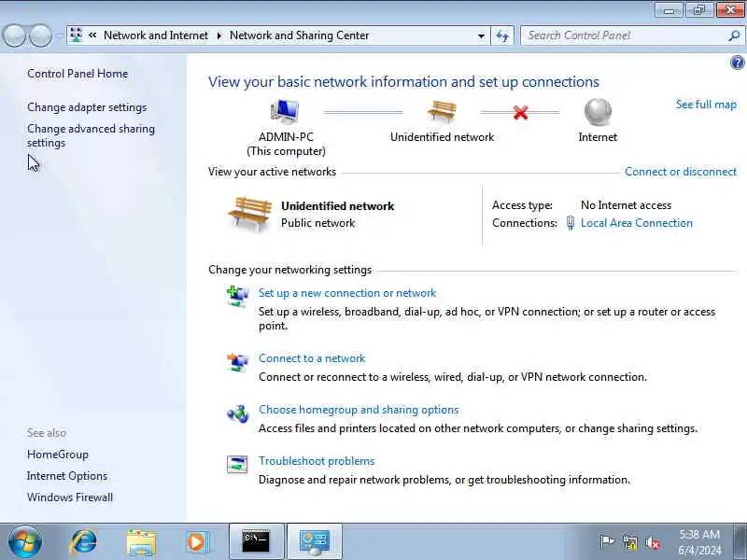Click Connect to a network link

tap(312, 358)
